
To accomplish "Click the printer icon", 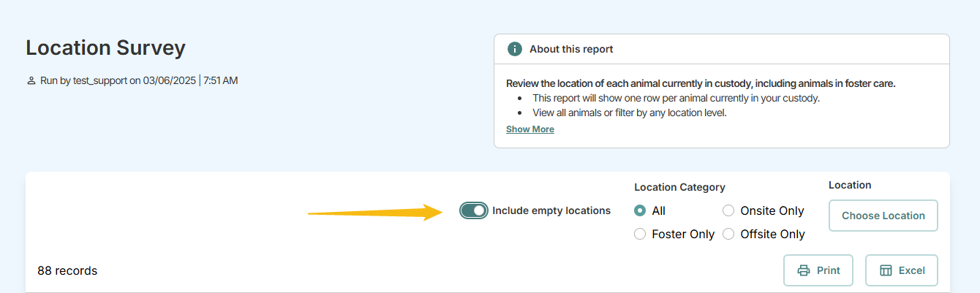I will pos(803,270).
